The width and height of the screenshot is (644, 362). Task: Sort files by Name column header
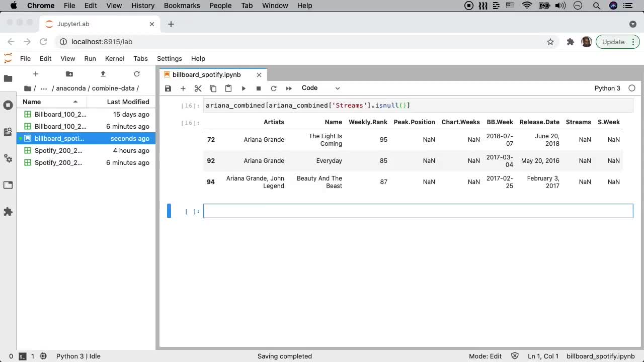point(32,102)
